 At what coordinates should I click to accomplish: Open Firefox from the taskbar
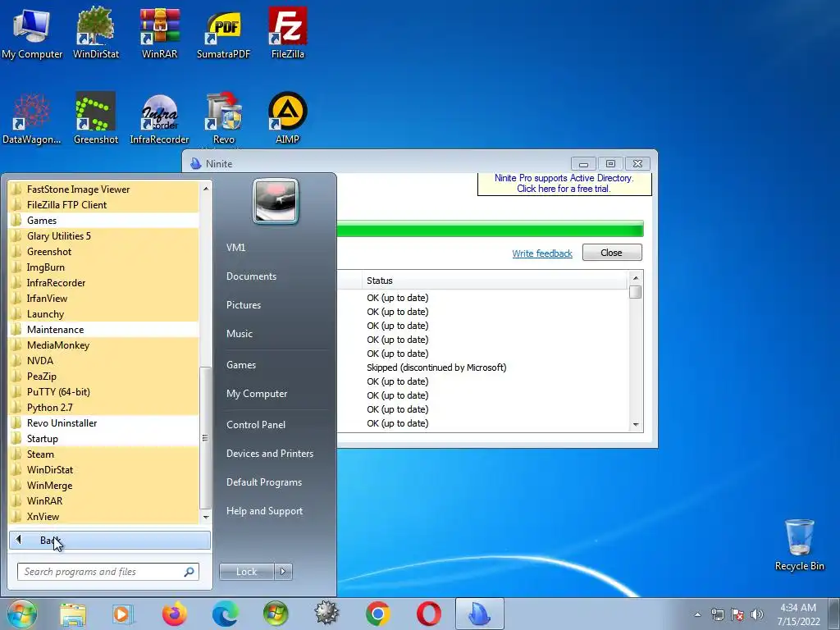(x=174, y=614)
